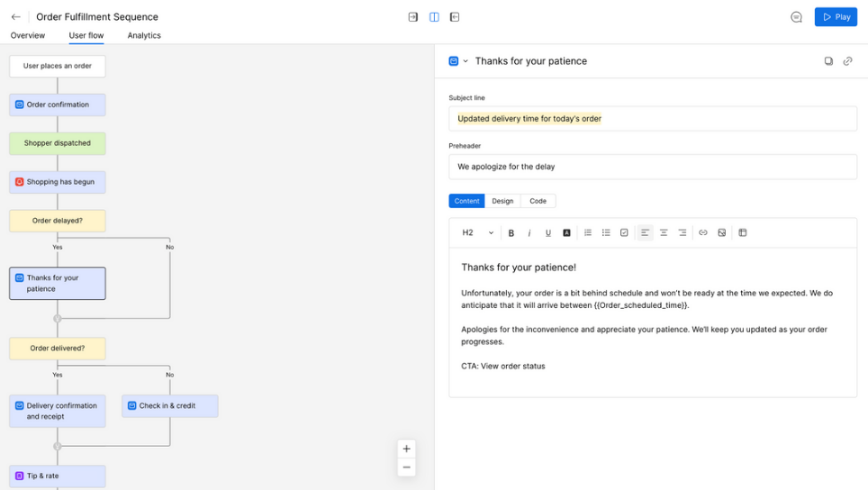Open the comments icon next to Play
Viewport: 868px width, 490px height.
pyautogui.click(x=796, y=17)
